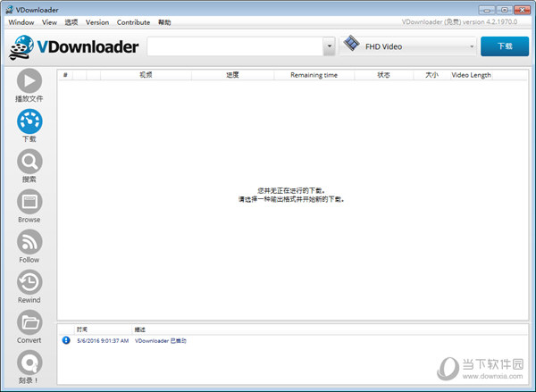This screenshot has width=536, height=392.
Task: Open the Burn disc (刻录) sidebar icon
Action: point(29,363)
